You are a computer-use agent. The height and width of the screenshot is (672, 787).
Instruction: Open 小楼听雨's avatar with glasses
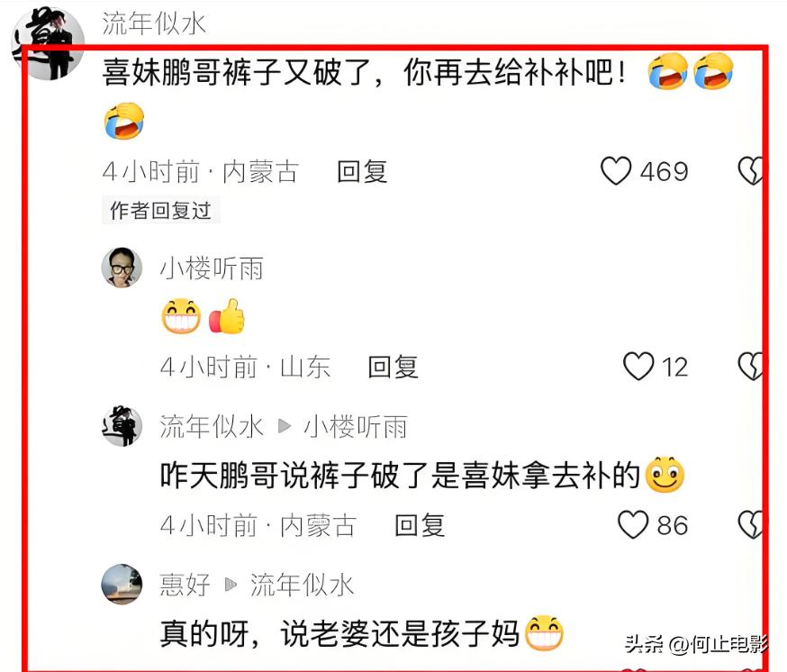pyautogui.click(x=122, y=268)
